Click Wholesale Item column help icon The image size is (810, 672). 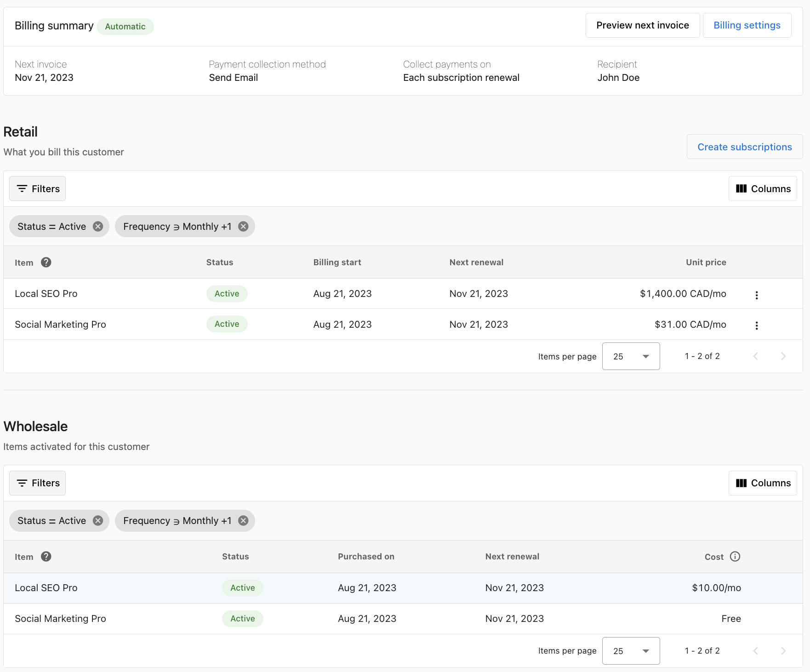point(46,557)
